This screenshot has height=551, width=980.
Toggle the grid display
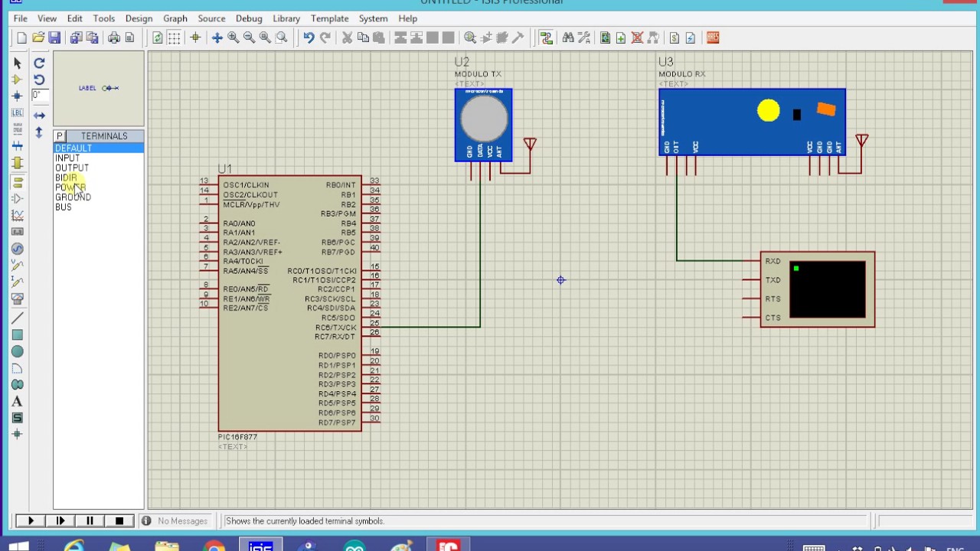click(174, 37)
